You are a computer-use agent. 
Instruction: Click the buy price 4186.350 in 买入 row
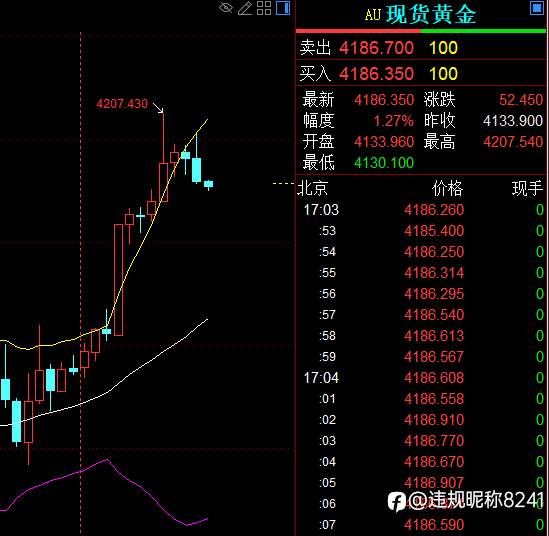(376, 74)
